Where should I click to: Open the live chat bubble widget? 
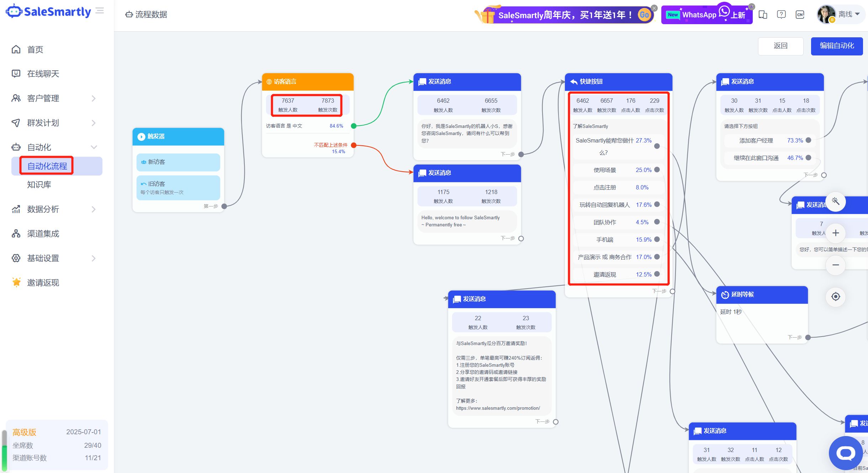click(x=846, y=453)
